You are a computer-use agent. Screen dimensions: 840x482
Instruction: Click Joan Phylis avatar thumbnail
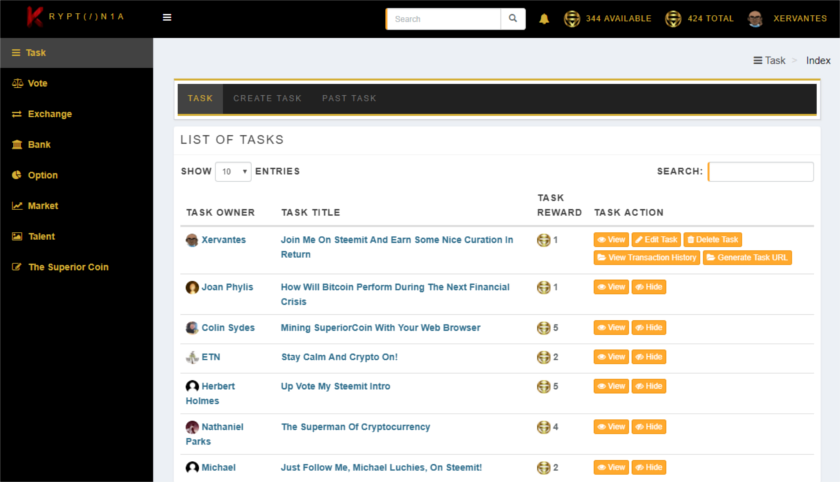click(x=192, y=287)
